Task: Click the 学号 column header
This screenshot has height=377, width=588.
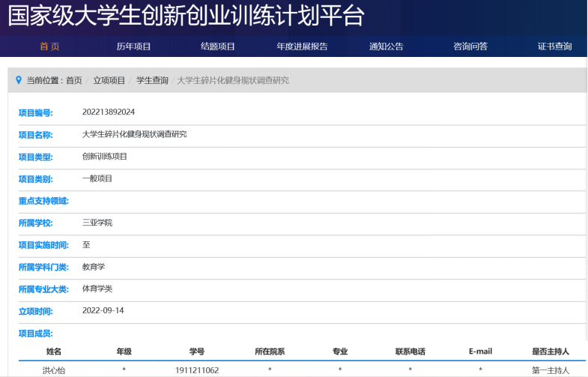Action: [x=197, y=351]
